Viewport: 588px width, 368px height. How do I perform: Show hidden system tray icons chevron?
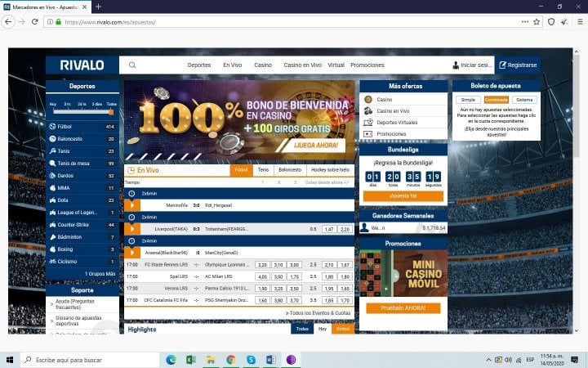[488, 360]
